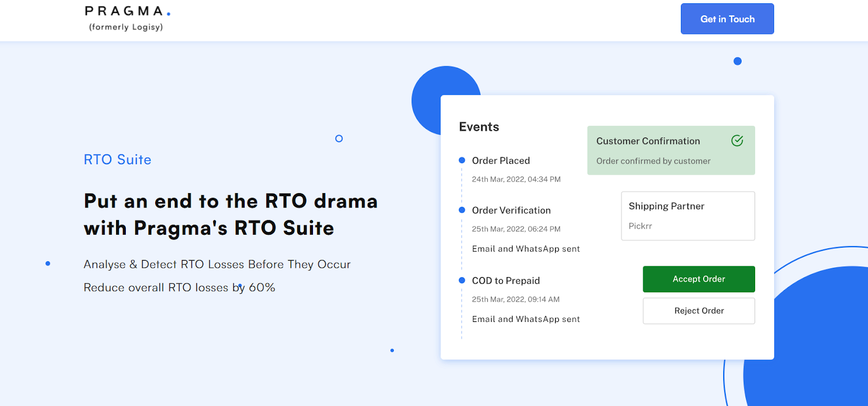The height and width of the screenshot is (406, 868).
Task: Click the '24th Mar, 2022, 04:34 PM' timestamp
Action: [516, 179]
